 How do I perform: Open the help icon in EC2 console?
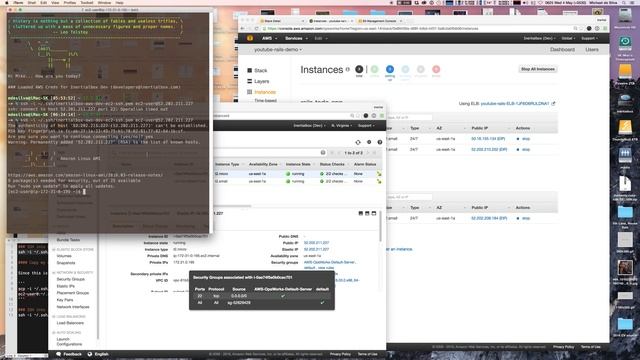[x=380, y=142]
